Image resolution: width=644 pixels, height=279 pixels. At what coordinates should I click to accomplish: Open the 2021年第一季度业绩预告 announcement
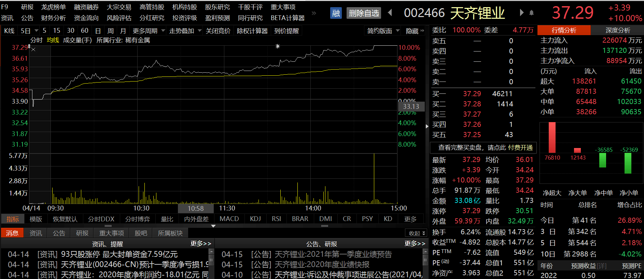click(333, 254)
